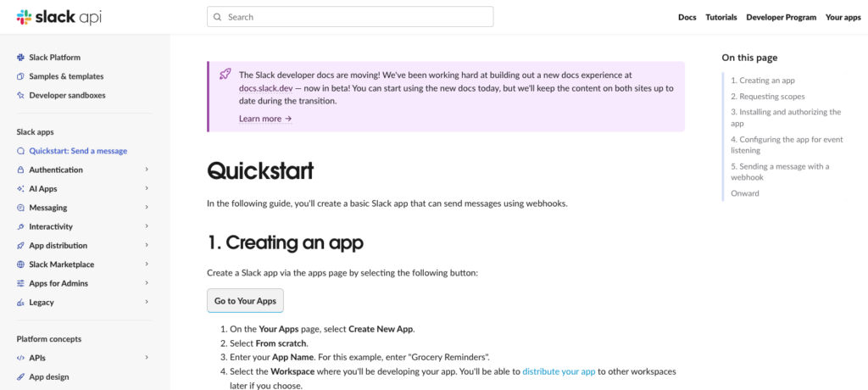Click the Slack Marketplace globe icon
The image size is (868, 390).
pyautogui.click(x=20, y=265)
